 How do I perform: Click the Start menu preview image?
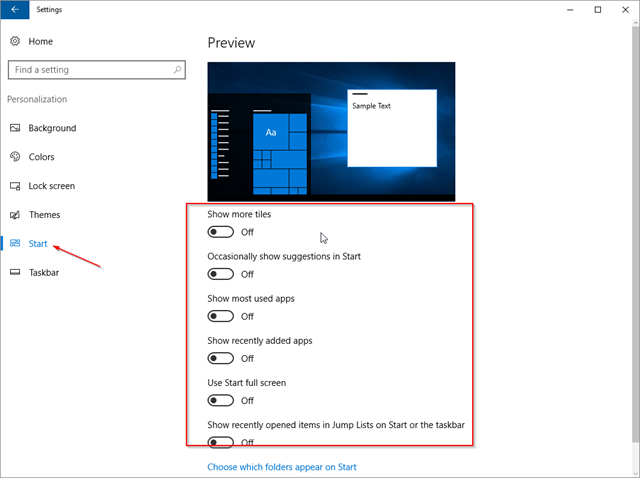click(x=331, y=131)
